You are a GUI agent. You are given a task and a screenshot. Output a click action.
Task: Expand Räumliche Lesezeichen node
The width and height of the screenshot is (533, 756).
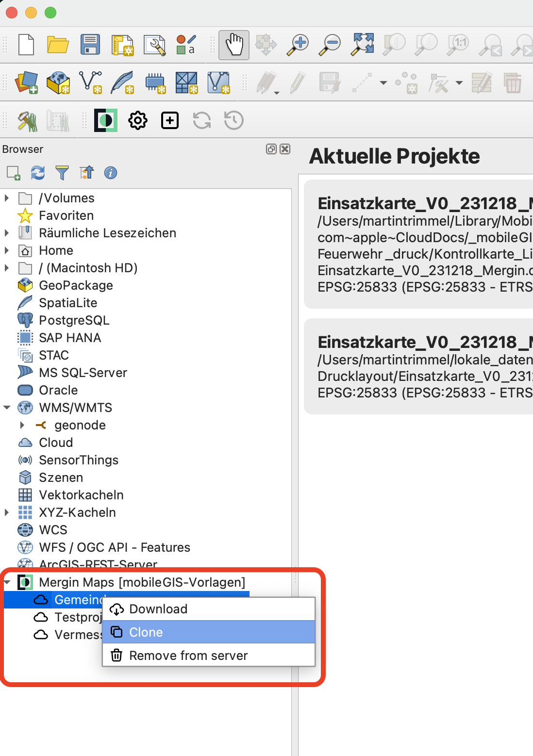point(7,233)
